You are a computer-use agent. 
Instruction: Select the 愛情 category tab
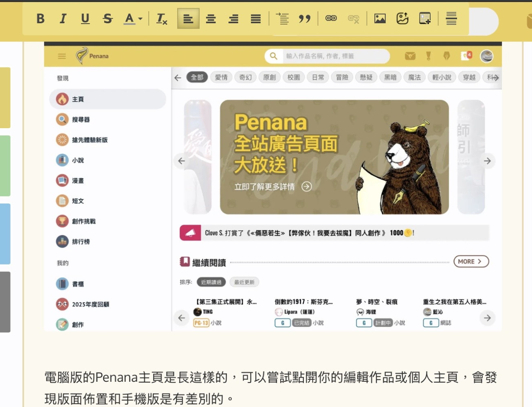(x=221, y=77)
